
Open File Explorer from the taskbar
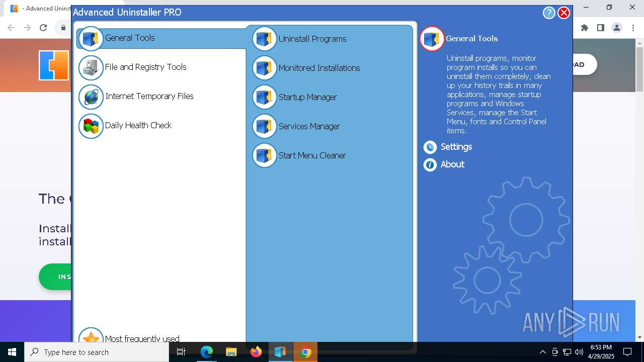[x=231, y=352]
